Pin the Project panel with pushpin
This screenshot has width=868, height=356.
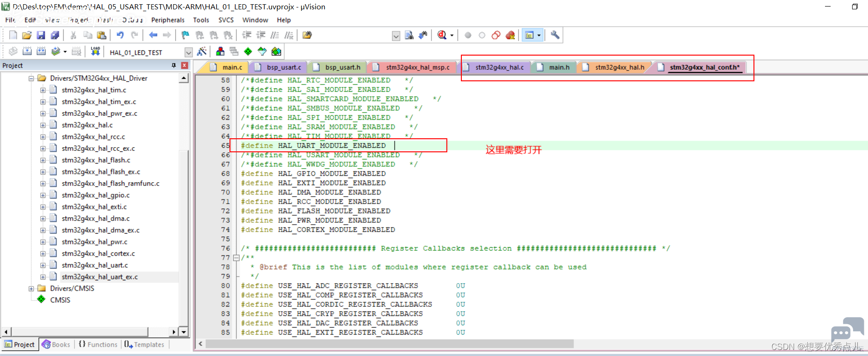[x=174, y=65]
